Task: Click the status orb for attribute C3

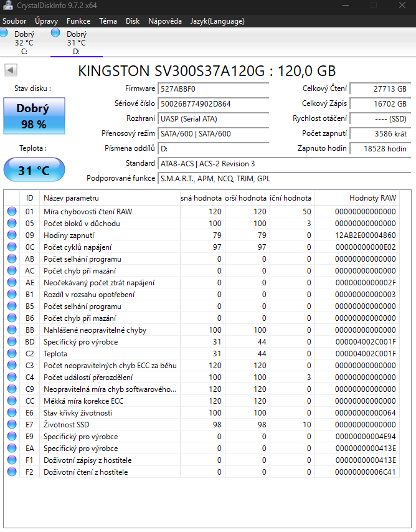Action: [x=12, y=366]
